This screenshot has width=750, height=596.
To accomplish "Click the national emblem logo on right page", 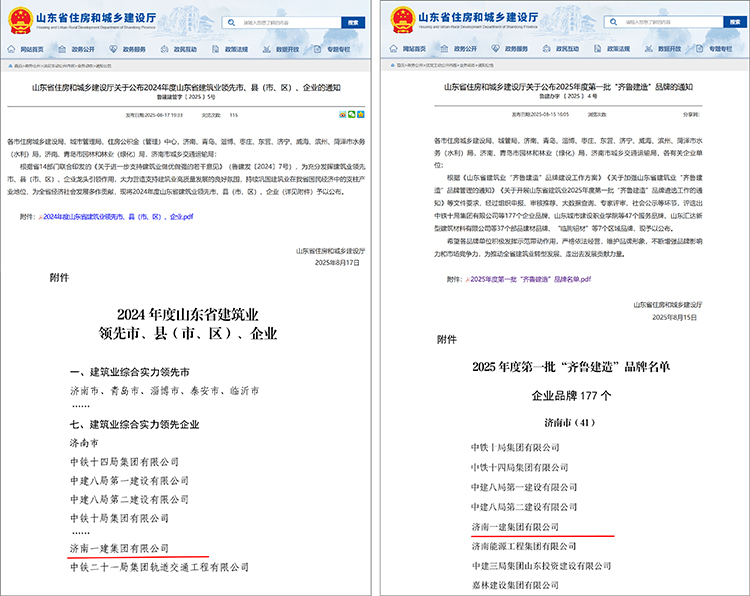I will 404,20.
